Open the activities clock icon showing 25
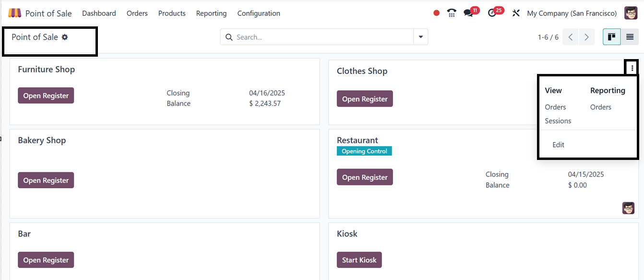This screenshot has width=644, height=280. coord(492,13)
